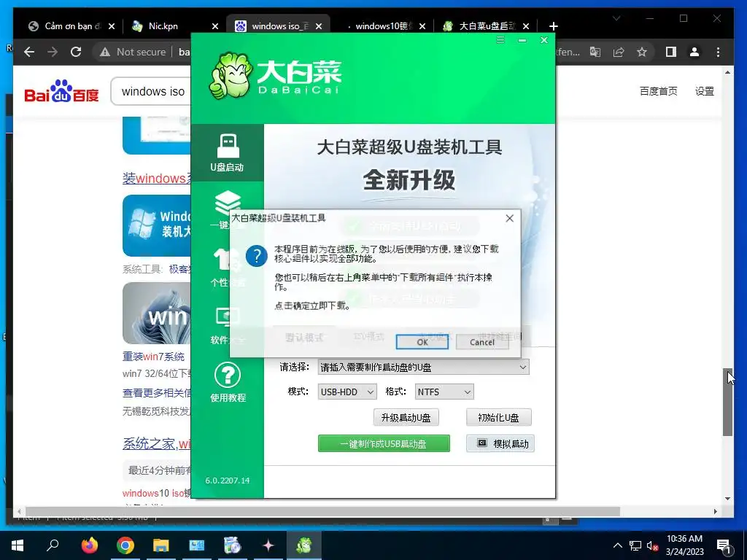Switch to the Nic.kpn Chrome tab

163,26
